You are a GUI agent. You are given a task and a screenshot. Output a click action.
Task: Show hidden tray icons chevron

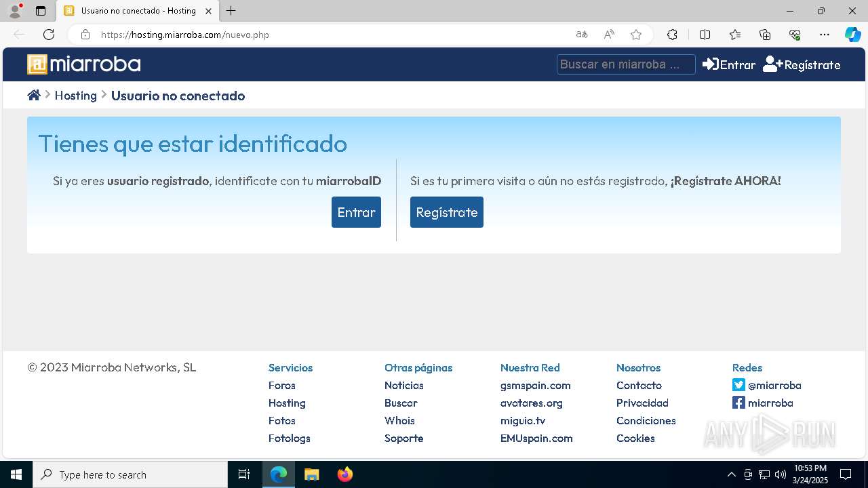(x=731, y=474)
